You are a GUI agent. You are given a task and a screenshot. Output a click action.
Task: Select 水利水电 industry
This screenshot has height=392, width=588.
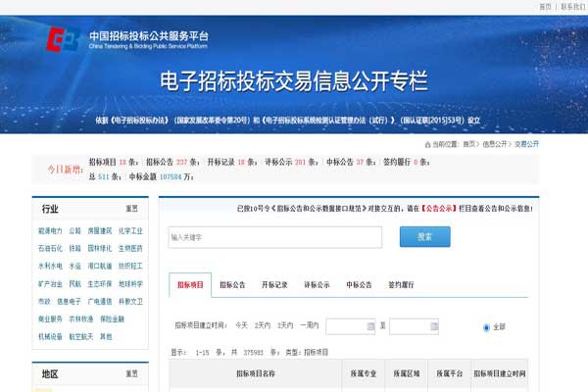50,266
